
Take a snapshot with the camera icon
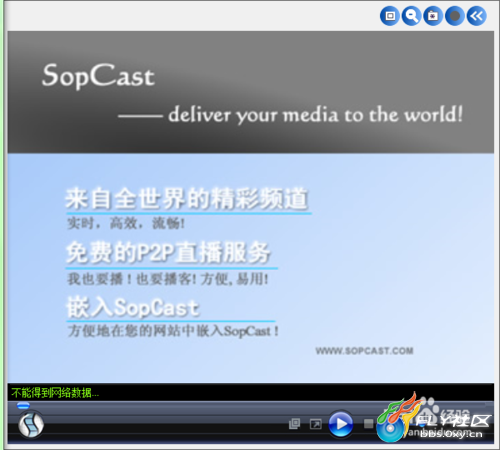point(433,16)
